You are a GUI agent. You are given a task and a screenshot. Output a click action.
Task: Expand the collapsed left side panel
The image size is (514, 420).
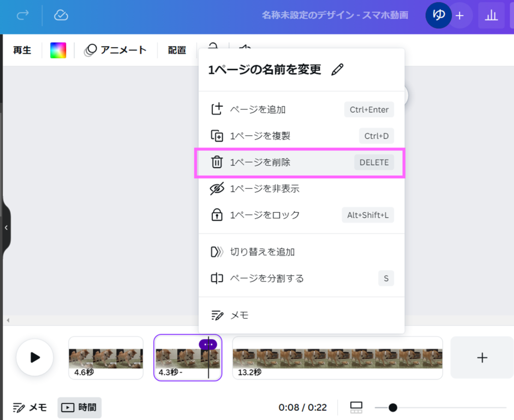[x=6, y=228]
